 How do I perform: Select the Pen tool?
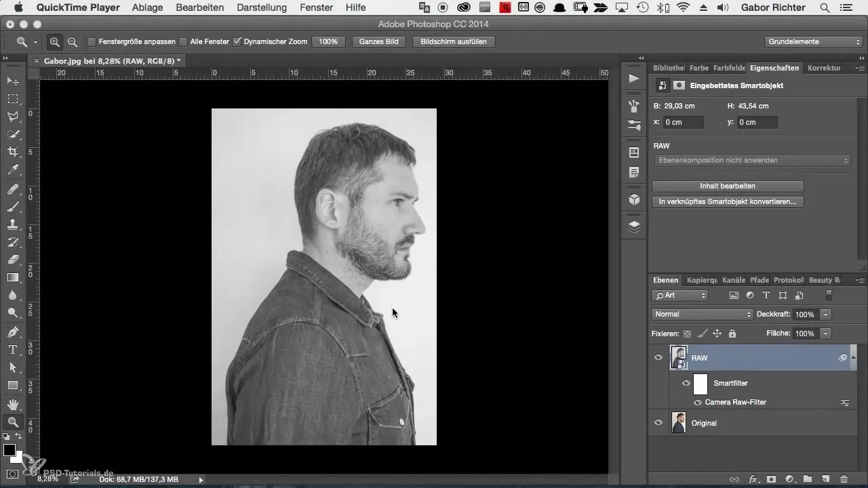click(13, 332)
